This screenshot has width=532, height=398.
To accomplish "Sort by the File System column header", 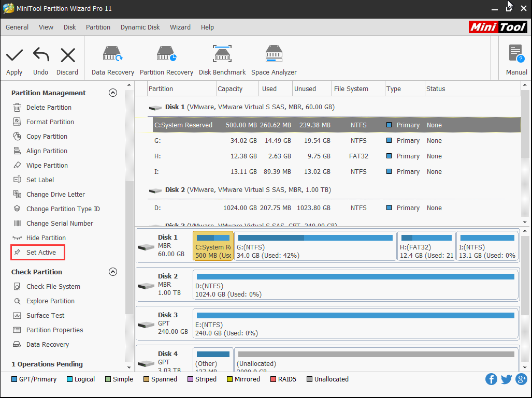I will point(358,89).
